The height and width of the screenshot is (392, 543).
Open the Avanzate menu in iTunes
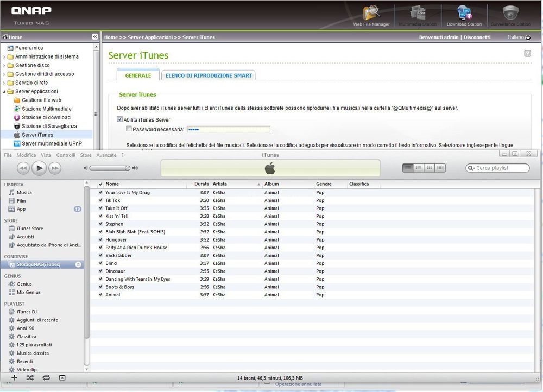pos(106,155)
